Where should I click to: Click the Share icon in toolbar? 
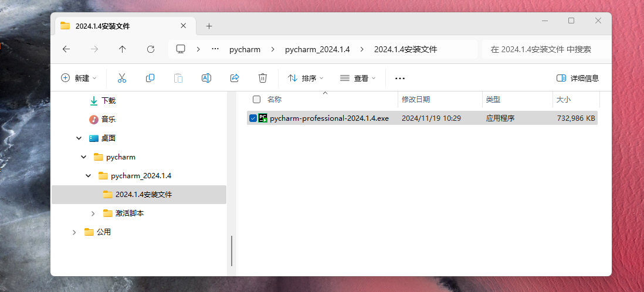(235, 78)
